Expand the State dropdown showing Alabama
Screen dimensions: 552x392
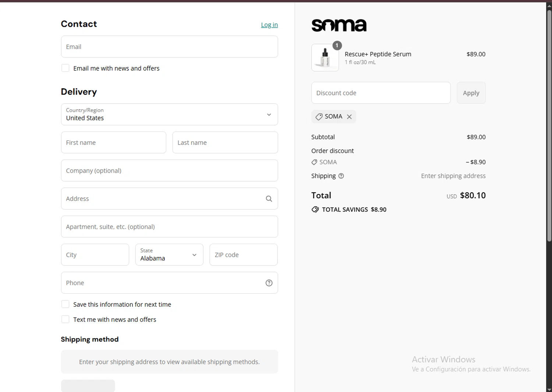(169, 255)
